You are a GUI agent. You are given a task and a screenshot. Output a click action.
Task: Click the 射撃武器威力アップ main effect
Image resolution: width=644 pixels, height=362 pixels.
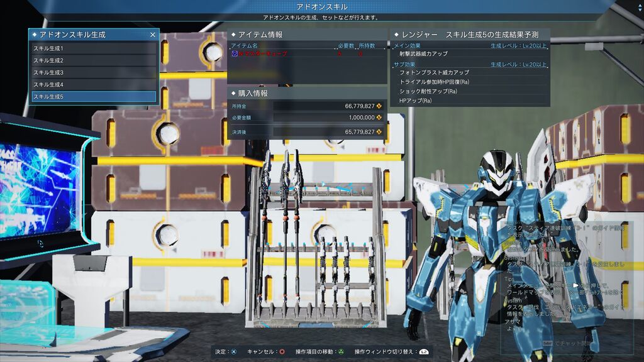pos(423,54)
